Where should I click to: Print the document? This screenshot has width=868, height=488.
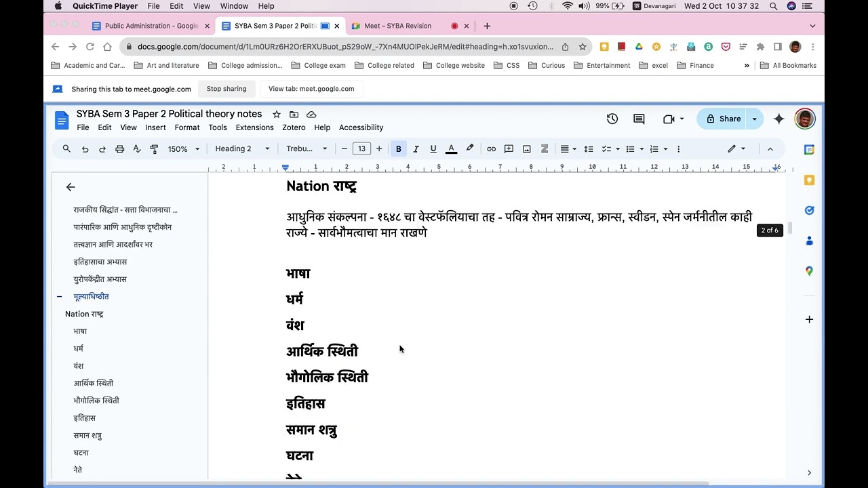pyautogui.click(x=120, y=149)
